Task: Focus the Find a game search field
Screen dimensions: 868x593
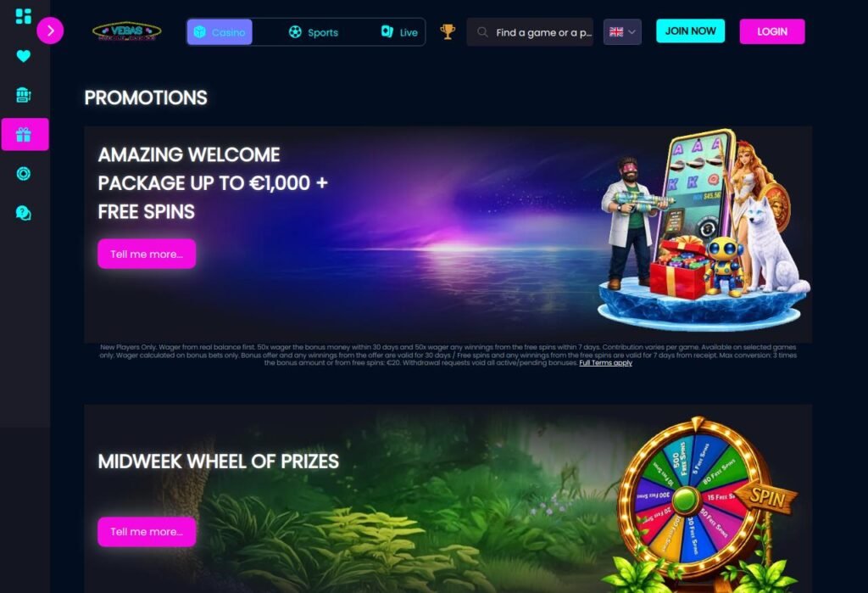Action: point(530,32)
